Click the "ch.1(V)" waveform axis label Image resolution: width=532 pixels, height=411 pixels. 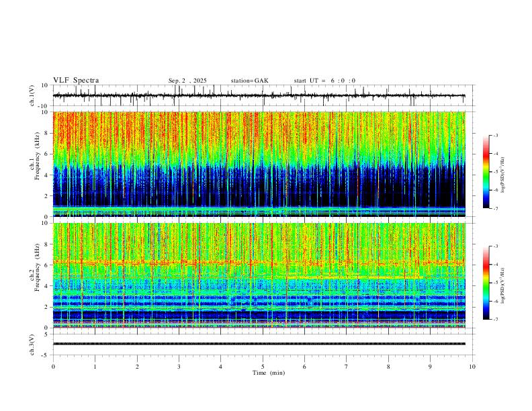pyautogui.click(x=32, y=95)
